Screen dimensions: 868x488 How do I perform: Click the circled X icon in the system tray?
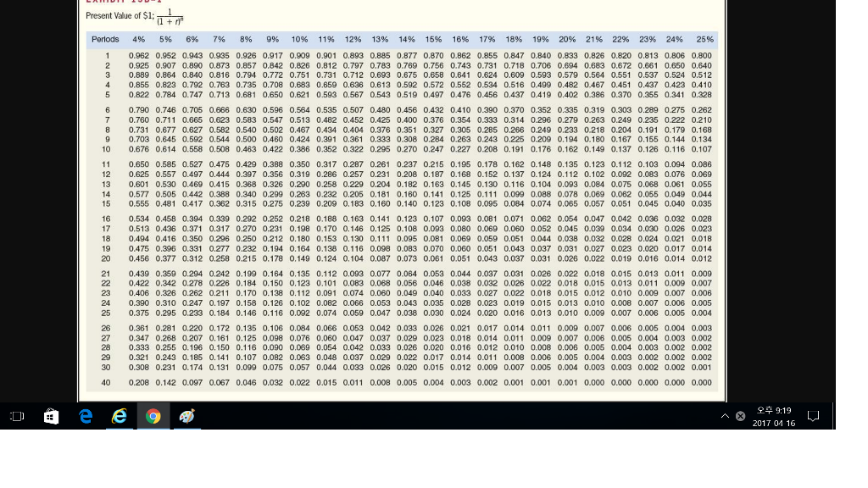point(740,416)
